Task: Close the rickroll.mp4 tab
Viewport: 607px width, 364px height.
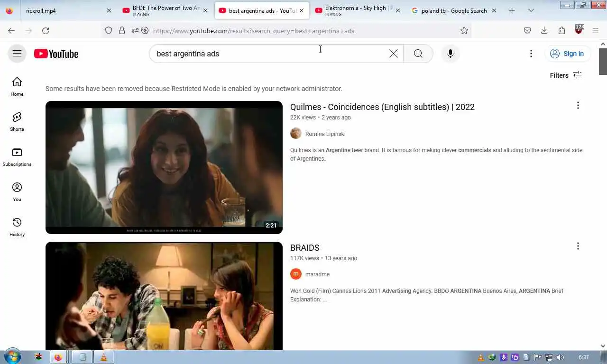Action: pyautogui.click(x=109, y=10)
